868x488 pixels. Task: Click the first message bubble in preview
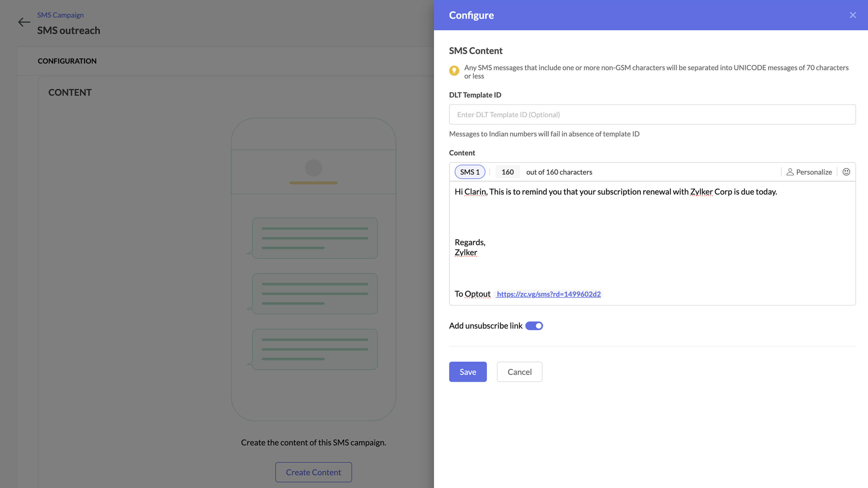[315, 238]
